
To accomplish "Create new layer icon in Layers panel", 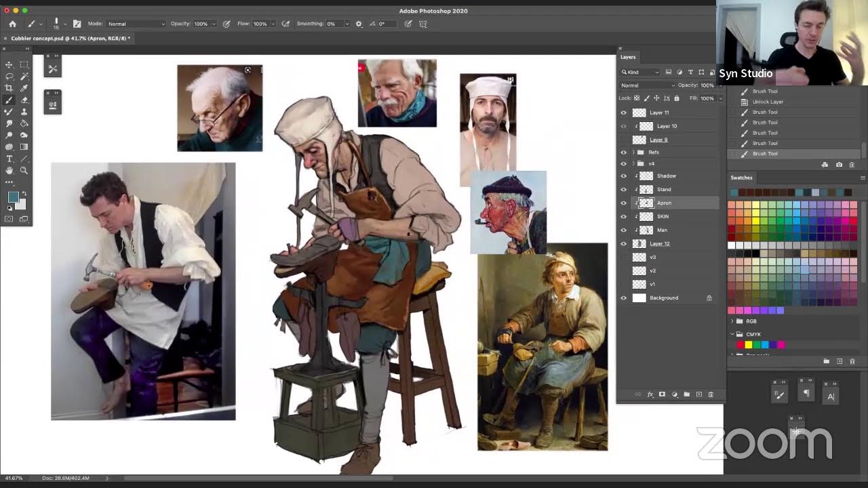I will coord(698,394).
